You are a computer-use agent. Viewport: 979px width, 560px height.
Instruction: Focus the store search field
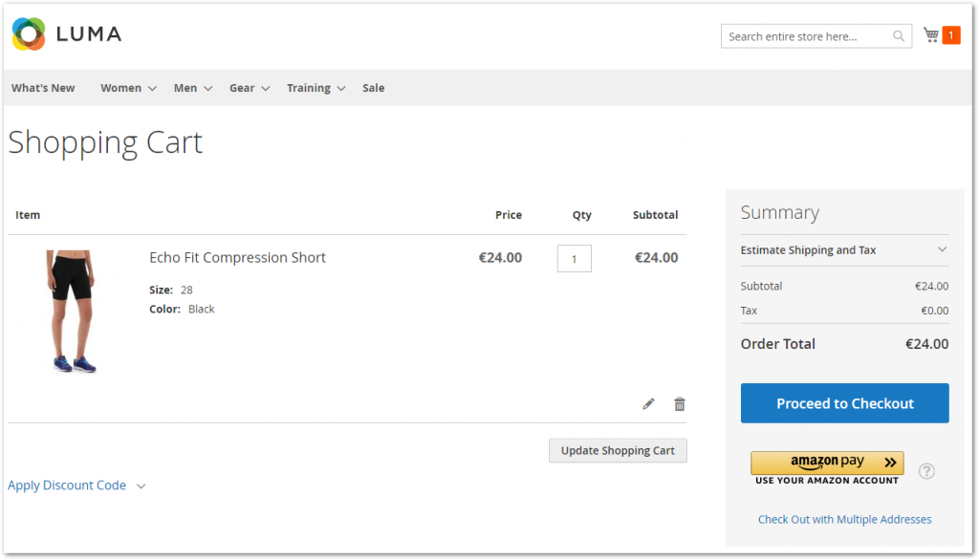(x=816, y=36)
